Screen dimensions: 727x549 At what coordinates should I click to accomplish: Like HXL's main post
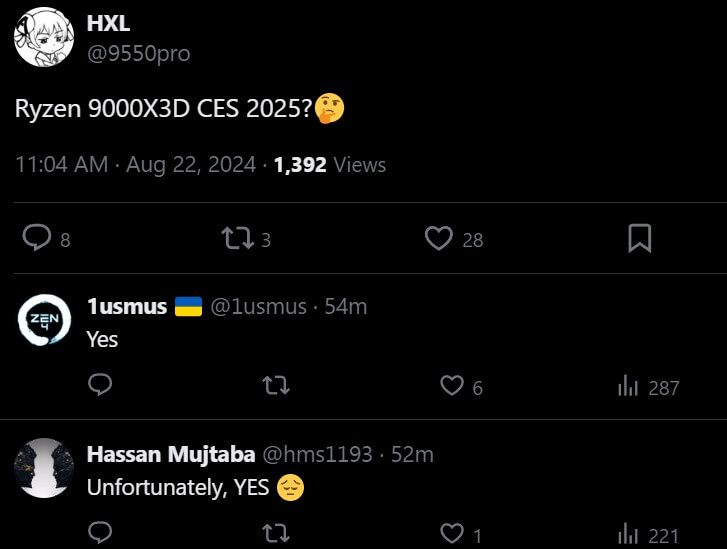pyautogui.click(x=439, y=238)
